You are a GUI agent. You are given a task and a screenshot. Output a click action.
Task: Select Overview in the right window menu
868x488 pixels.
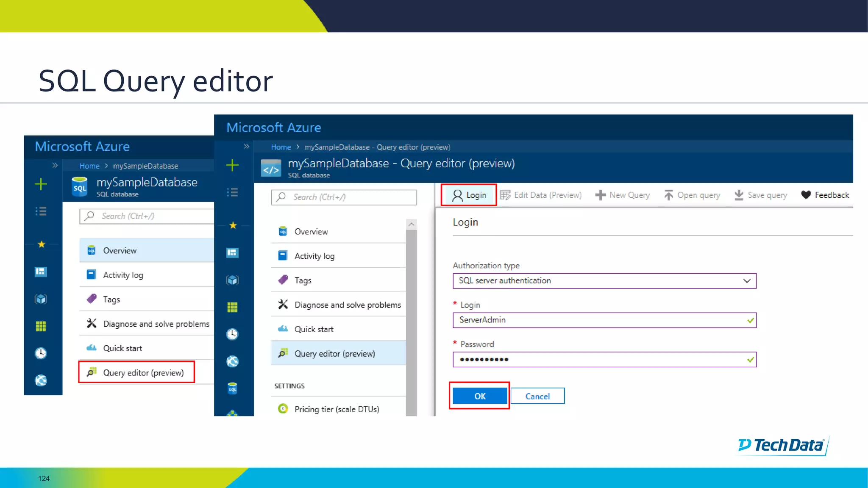(x=338, y=232)
